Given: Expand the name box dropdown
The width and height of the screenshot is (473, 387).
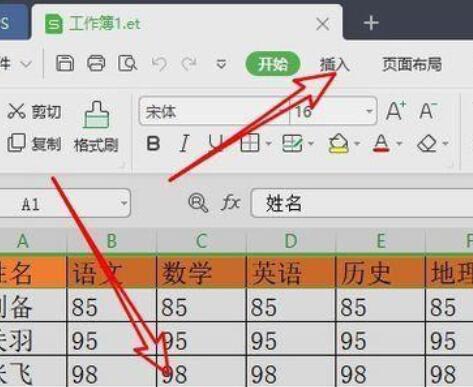Looking at the screenshot, I should pos(124,203).
